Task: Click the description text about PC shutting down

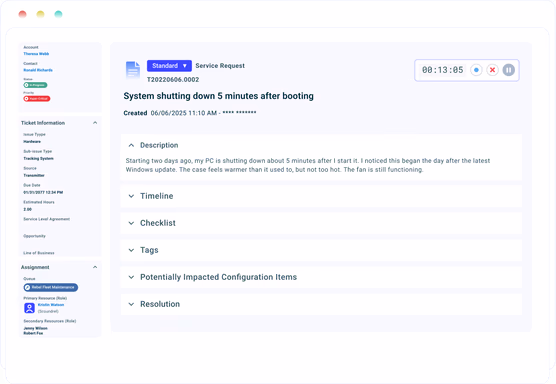Action: click(308, 165)
